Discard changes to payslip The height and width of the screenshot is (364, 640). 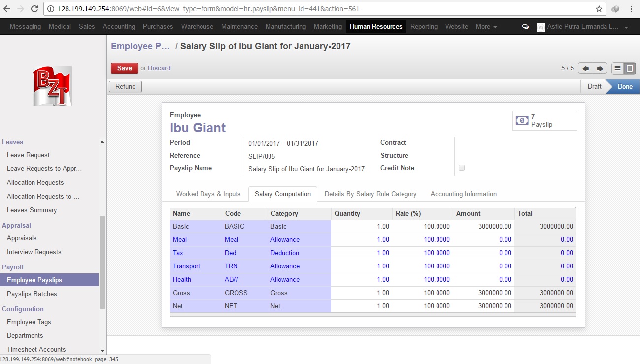pyautogui.click(x=159, y=68)
